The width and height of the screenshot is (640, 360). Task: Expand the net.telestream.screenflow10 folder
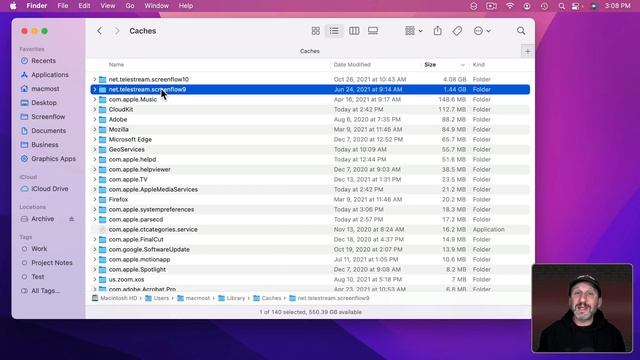pos(95,79)
